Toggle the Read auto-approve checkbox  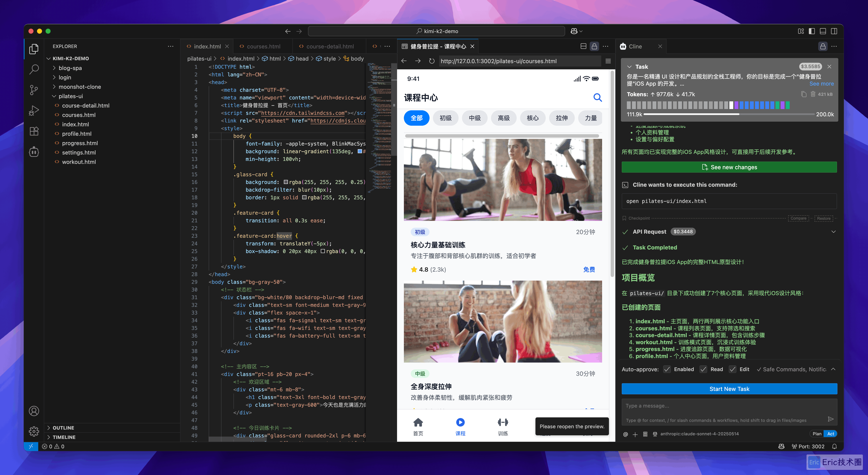pos(703,369)
